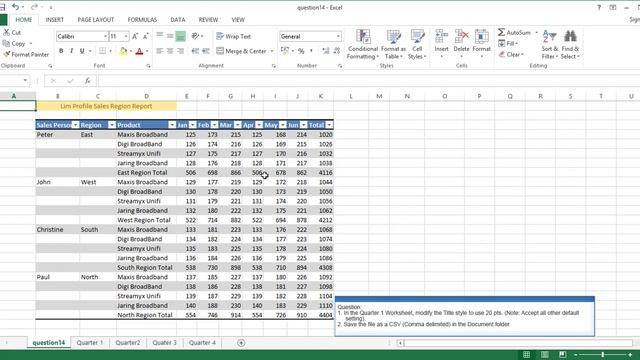This screenshot has width=640, height=360.
Task: Switch to INSERT ribbon tab
Action: tap(55, 20)
